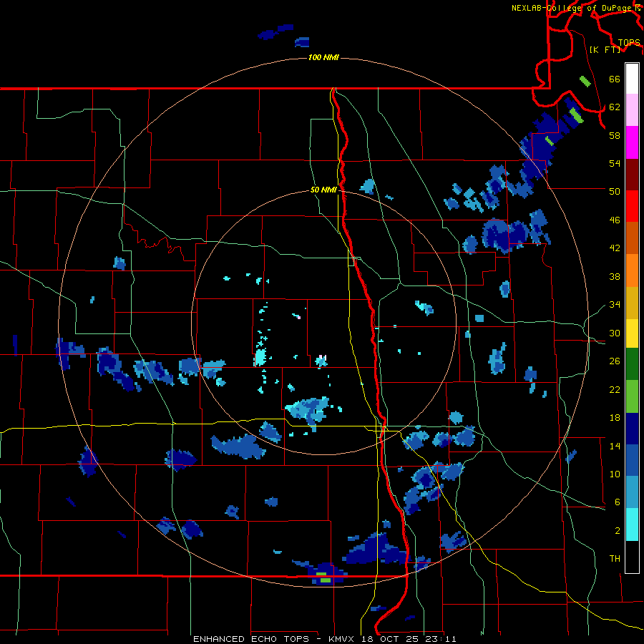Image resolution: width=644 pixels, height=644 pixels.
Task: Click the ENHANCED ECHO TOPS product title
Action: point(251,639)
